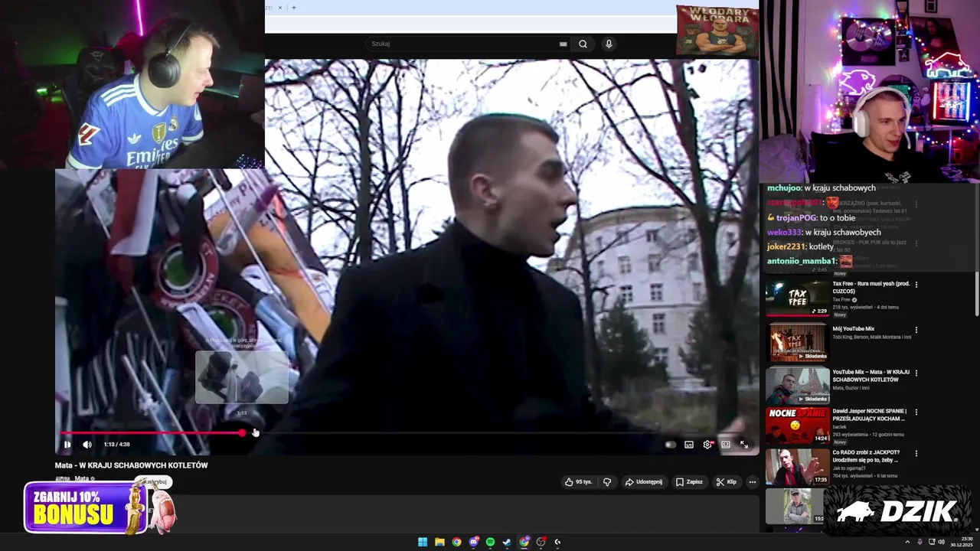Viewport: 980px width, 551px height.
Task: Save the video with the Zapisz button
Action: [689, 482]
